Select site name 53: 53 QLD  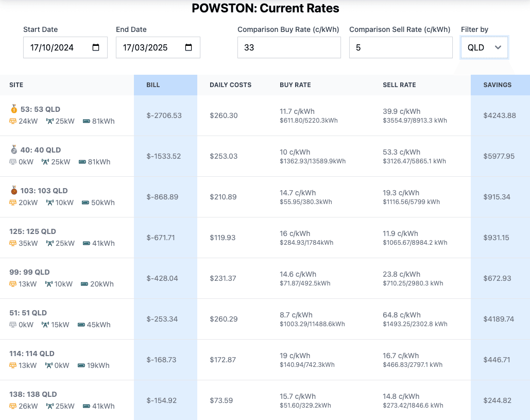(x=40, y=109)
